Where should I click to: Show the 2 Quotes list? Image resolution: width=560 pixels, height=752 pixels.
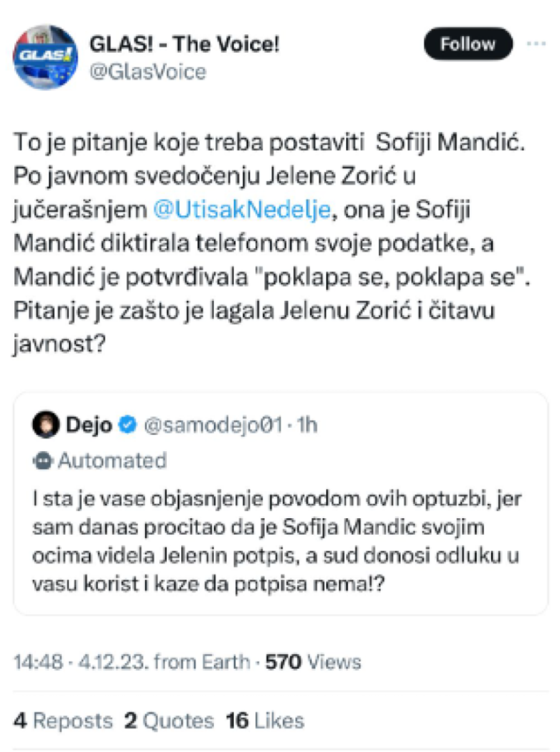click(x=169, y=721)
